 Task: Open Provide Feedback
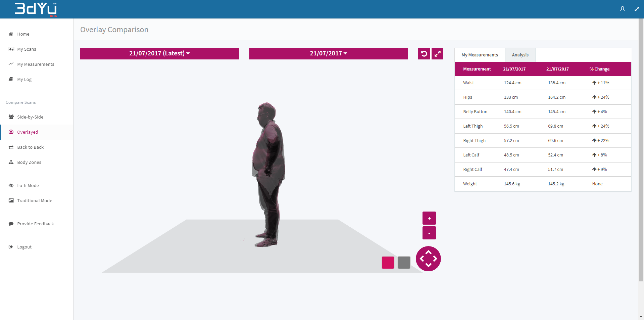click(35, 224)
